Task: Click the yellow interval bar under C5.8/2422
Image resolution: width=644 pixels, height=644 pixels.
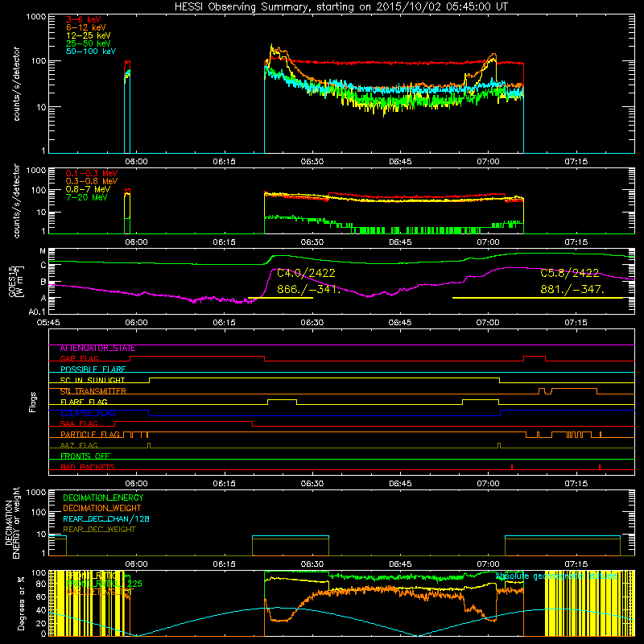Action: [538, 298]
